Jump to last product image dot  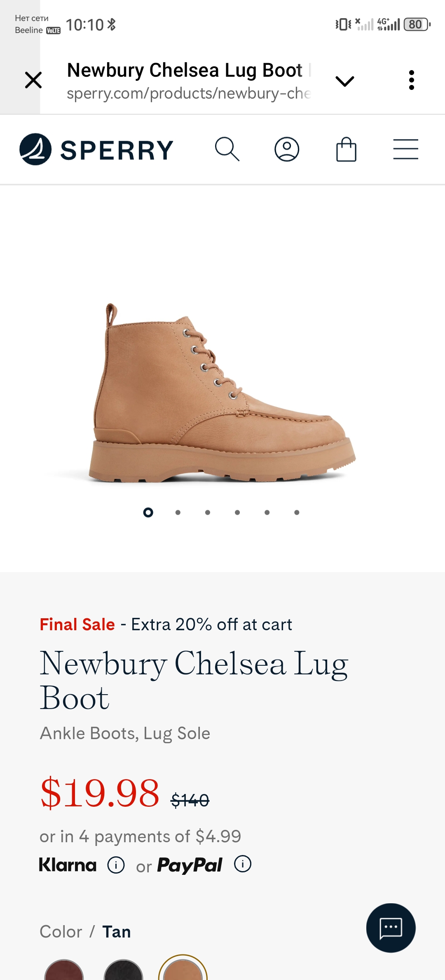(x=297, y=512)
